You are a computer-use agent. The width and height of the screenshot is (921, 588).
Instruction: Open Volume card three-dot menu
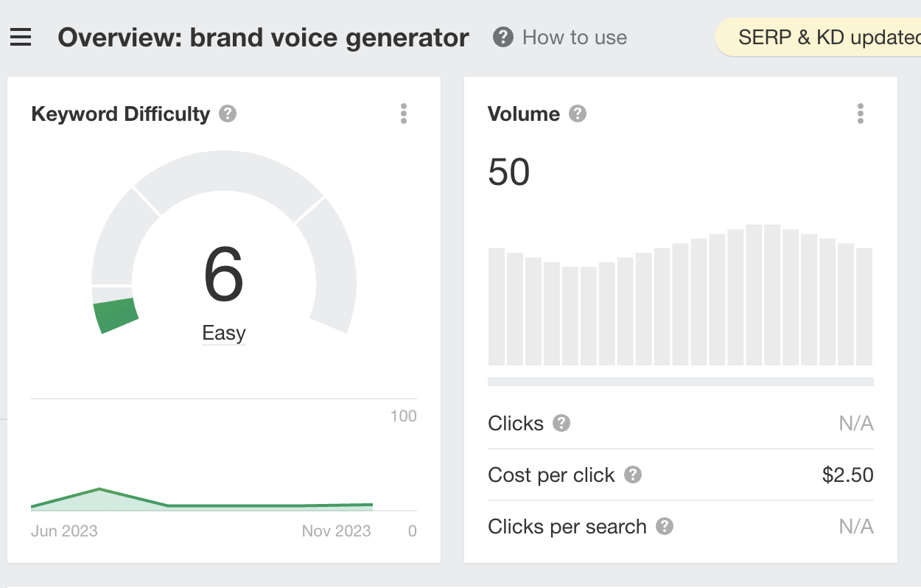pos(860,114)
